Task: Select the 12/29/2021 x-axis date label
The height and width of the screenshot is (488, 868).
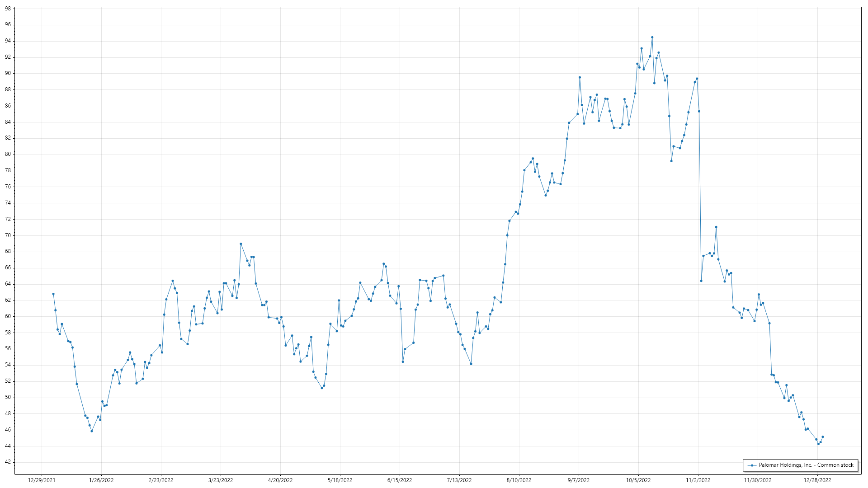Action: click(42, 480)
